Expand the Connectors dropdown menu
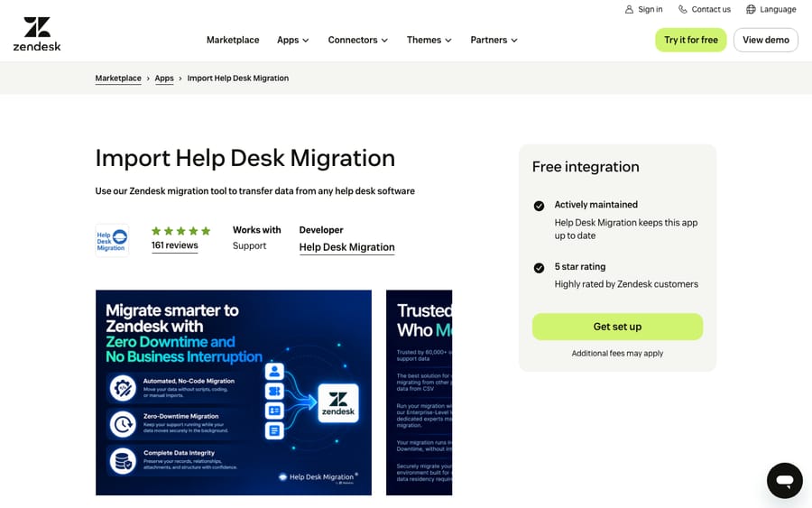 click(358, 40)
